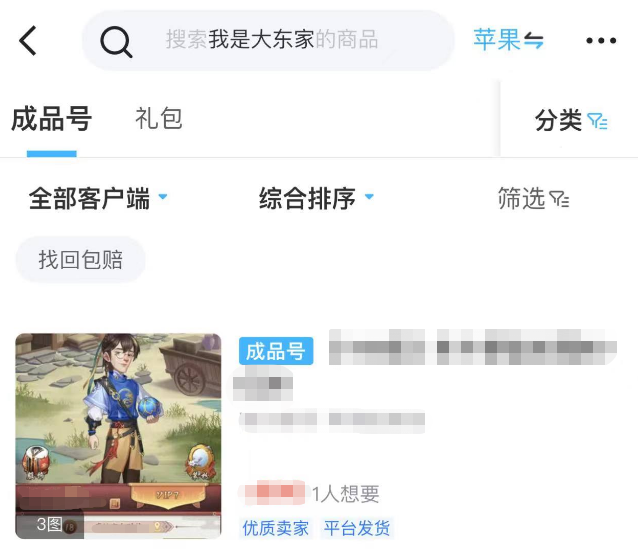Click the VIP7 badge on the thumbnail
This screenshot has height=554, width=638.
click(168, 495)
